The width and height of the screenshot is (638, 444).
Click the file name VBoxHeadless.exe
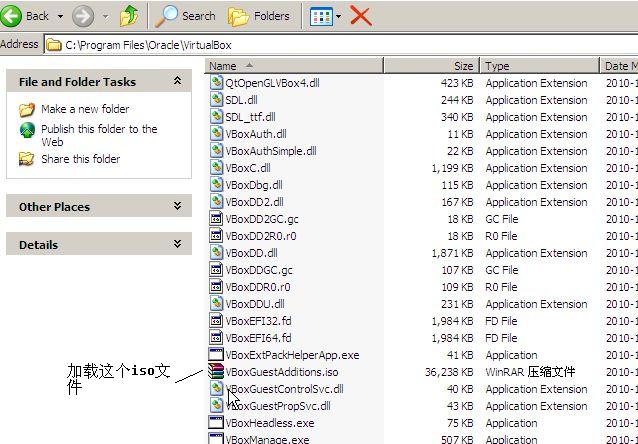pyautogui.click(x=270, y=423)
